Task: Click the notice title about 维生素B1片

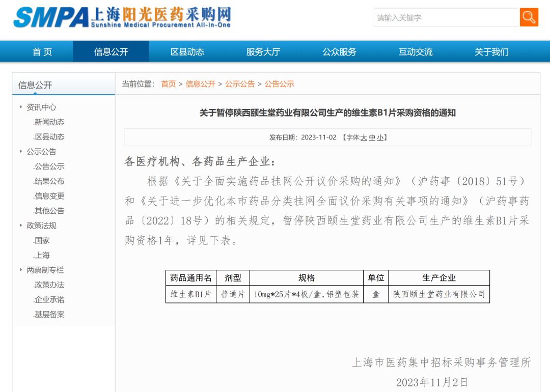Action: coord(327,113)
